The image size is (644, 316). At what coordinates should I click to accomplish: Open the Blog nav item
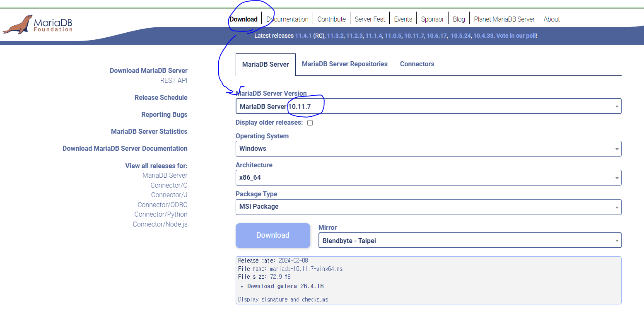pos(459,19)
